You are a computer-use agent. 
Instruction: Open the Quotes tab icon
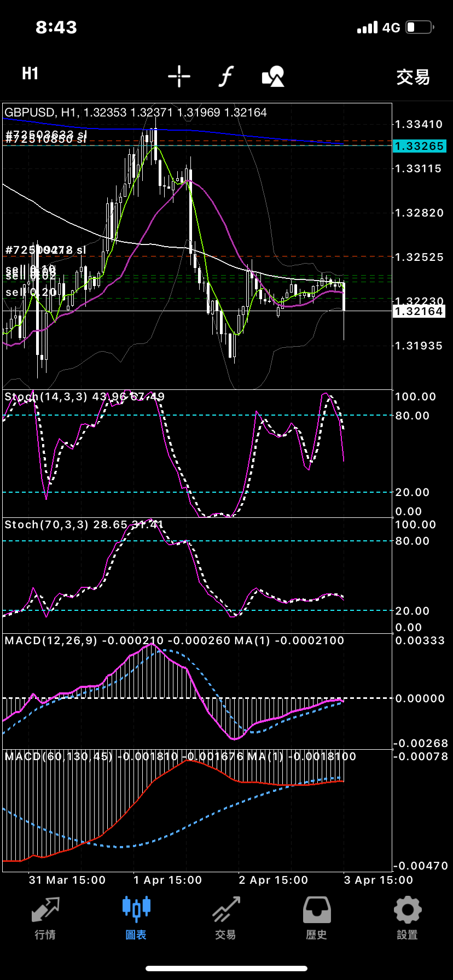(45, 918)
